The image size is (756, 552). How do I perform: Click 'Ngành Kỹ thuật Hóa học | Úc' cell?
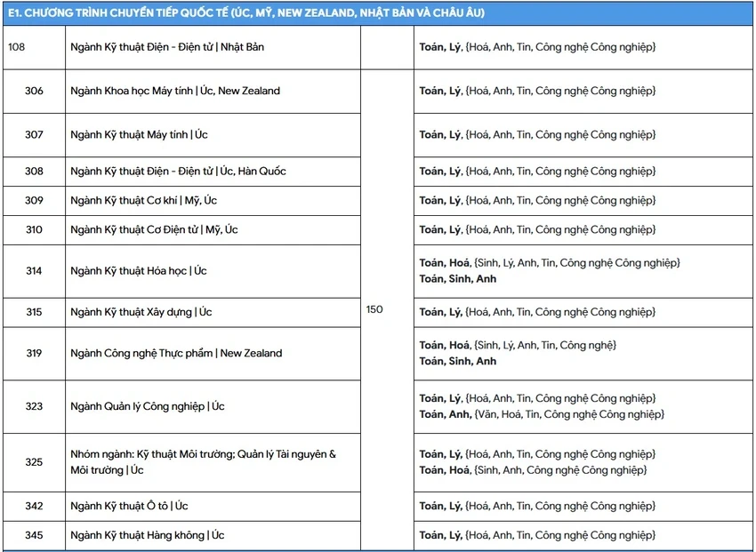138,271
